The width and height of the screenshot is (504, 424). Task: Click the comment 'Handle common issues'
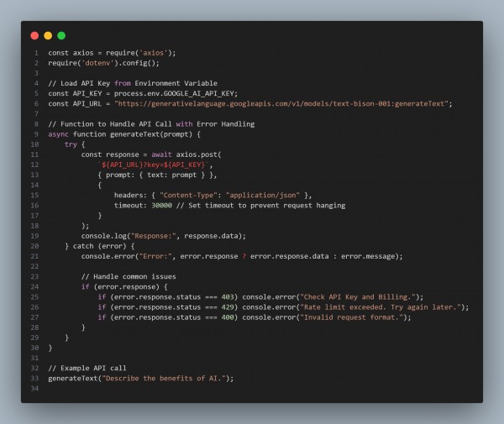click(129, 276)
